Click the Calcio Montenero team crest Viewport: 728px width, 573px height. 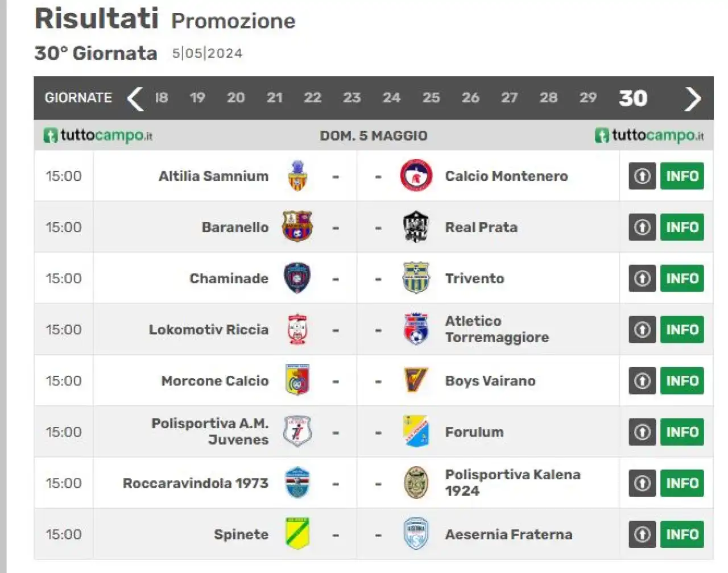pyautogui.click(x=416, y=176)
